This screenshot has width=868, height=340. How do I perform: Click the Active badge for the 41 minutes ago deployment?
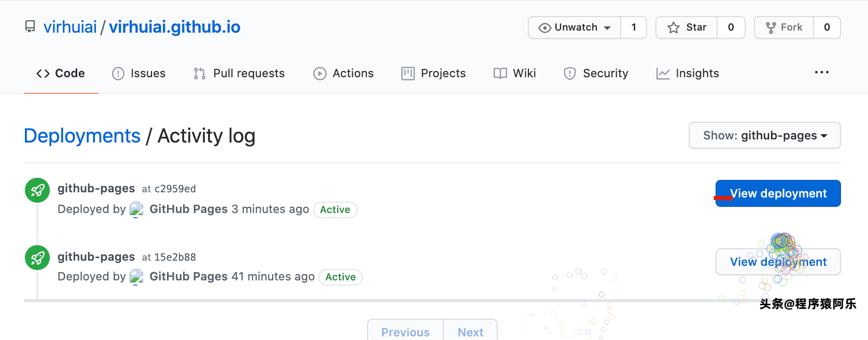point(341,277)
